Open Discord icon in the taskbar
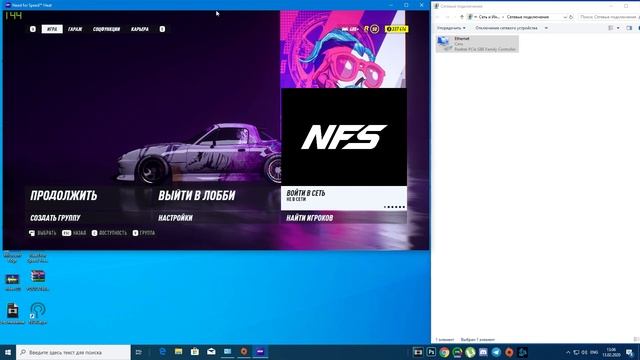 (483, 352)
